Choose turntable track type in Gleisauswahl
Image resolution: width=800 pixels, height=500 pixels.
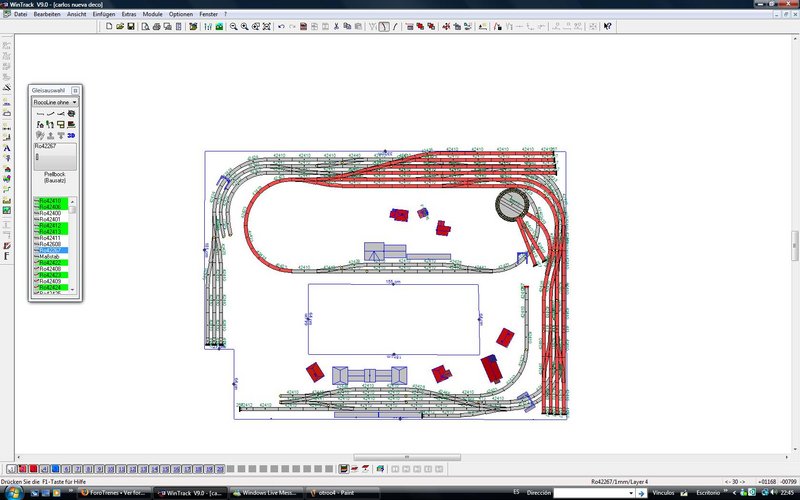[71, 113]
